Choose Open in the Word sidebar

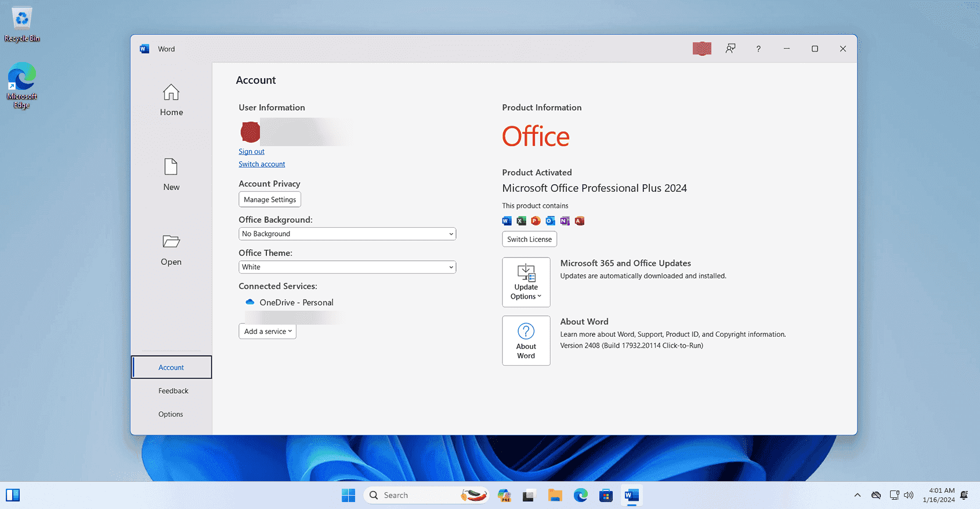(171, 250)
